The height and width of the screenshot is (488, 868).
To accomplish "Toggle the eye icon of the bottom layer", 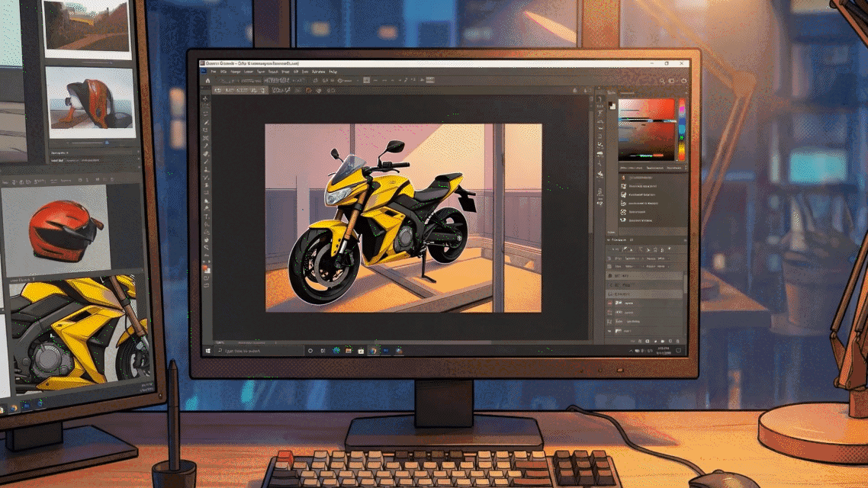I will [610, 331].
